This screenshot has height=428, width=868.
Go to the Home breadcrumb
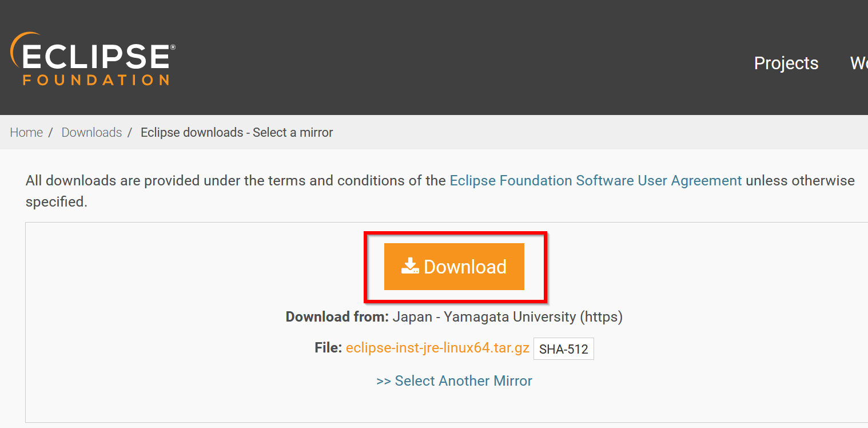click(x=26, y=132)
